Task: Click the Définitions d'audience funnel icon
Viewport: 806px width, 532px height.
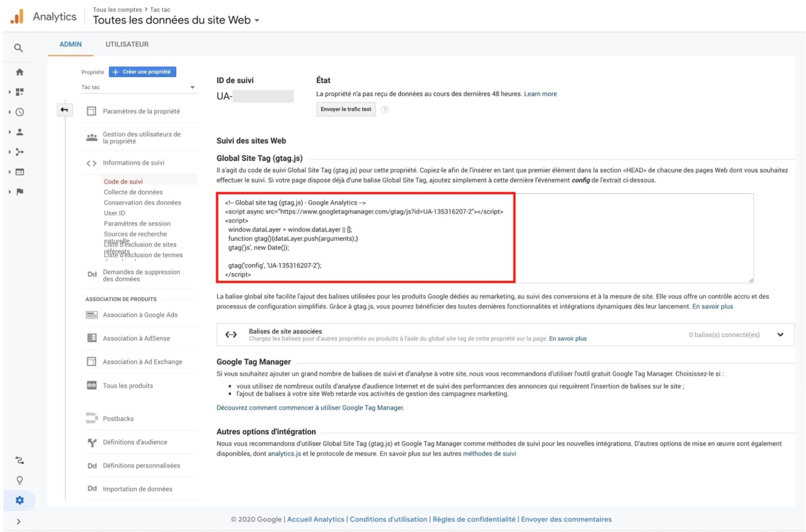Action: tap(92, 443)
